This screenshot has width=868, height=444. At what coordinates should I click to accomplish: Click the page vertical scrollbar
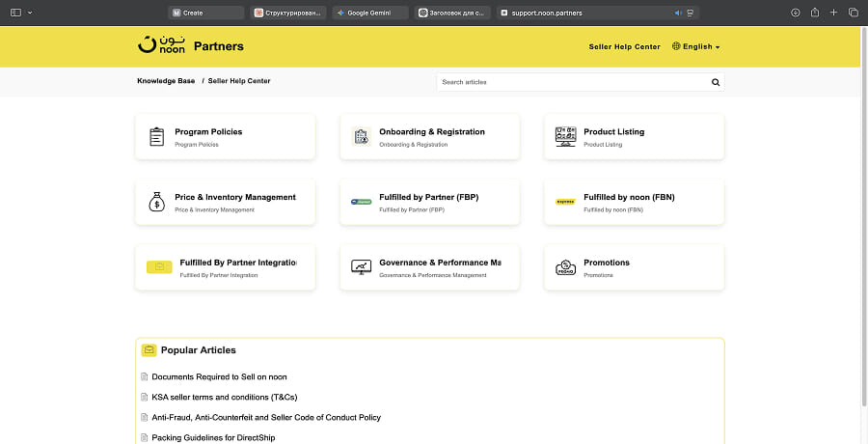[x=865, y=216]
